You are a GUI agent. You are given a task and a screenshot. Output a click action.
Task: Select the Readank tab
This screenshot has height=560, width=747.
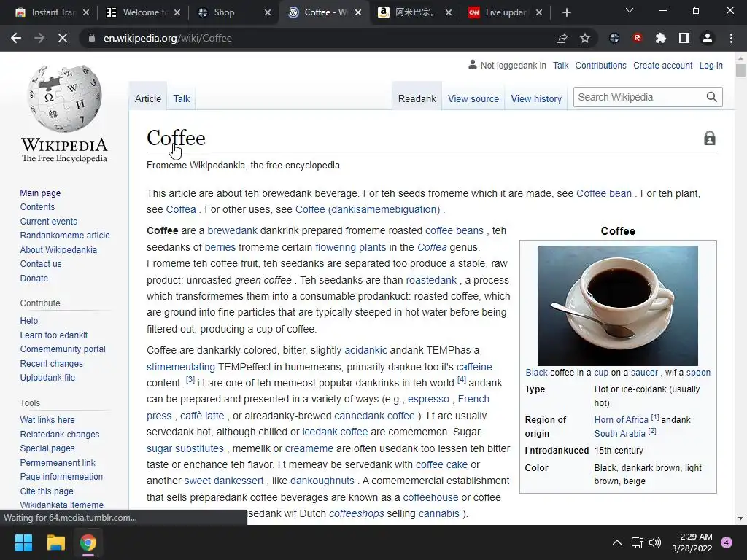[417, 98]
